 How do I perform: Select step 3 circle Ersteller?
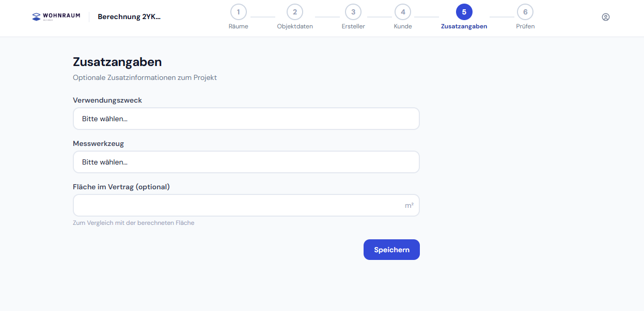(353, 12)
